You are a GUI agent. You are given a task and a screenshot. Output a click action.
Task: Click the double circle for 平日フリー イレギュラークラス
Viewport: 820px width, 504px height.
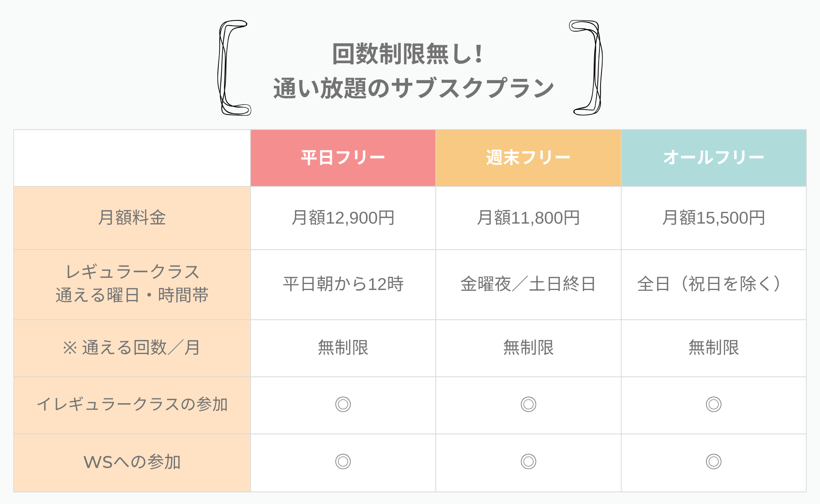click(x=343, y=404)
